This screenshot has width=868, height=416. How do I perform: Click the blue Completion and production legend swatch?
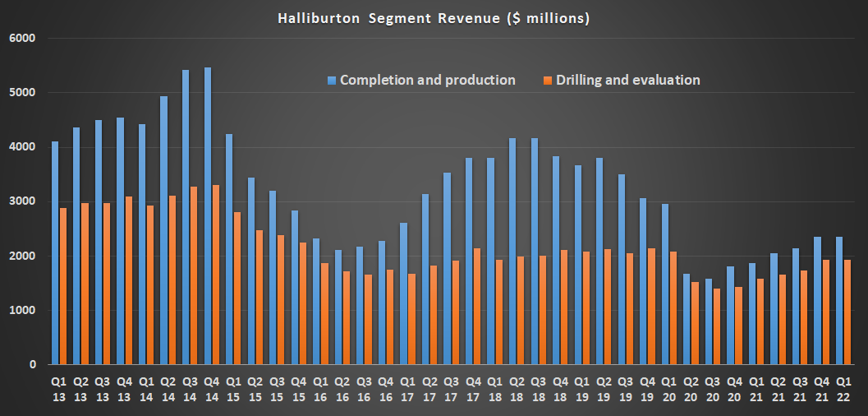[x=332, y=81]
